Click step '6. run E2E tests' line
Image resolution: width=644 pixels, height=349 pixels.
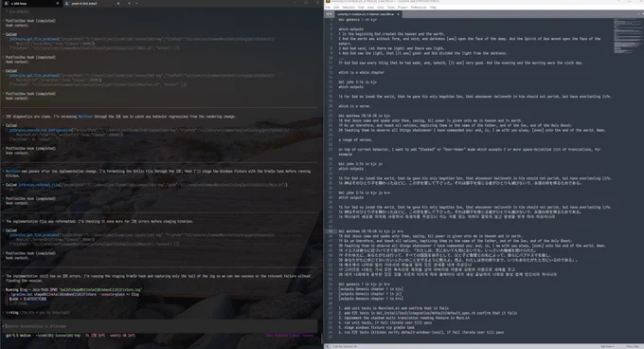click(421, 332)
